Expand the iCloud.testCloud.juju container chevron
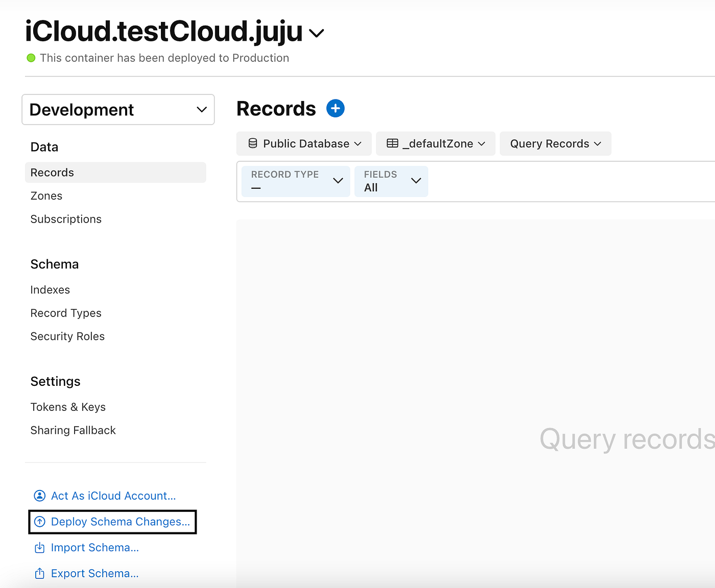This screenshot has width=715, height=588. pyautogui.click(x=316, y=34)
